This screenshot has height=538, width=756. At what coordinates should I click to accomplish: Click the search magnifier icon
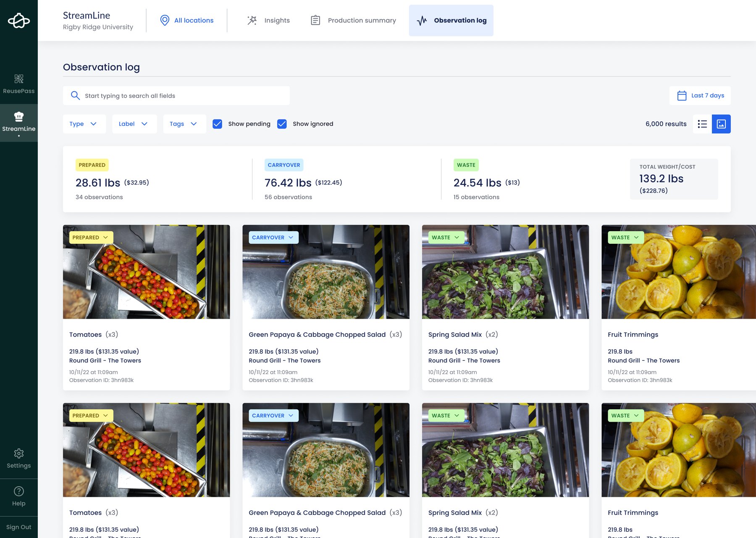(x=75, y=95)
